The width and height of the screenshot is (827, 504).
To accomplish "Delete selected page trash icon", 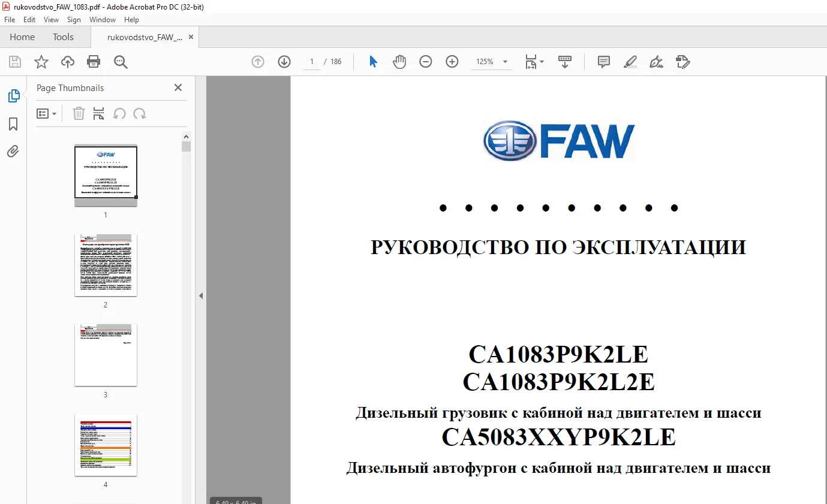I will pos(79,113).
